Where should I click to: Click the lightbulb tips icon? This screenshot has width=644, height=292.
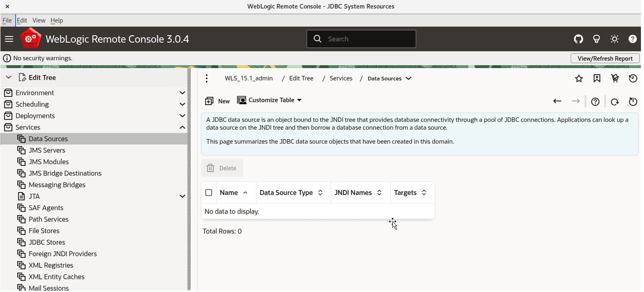coord(596,39)
